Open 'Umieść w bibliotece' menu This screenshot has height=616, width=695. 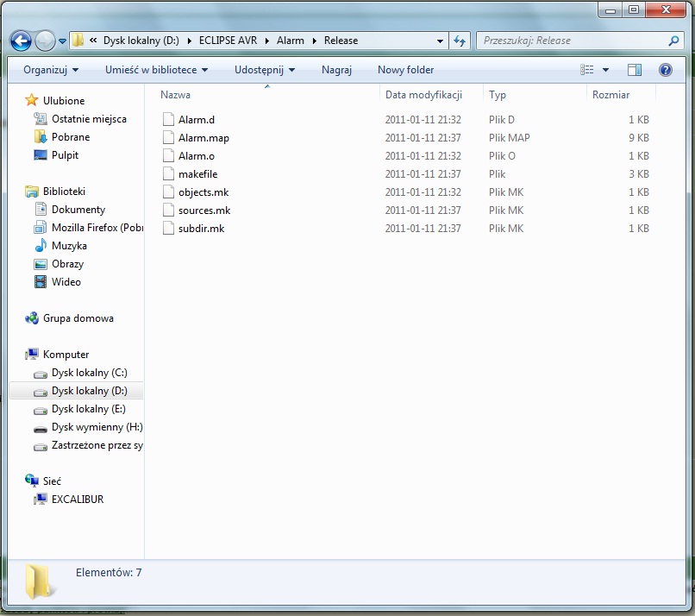[156, 70]
